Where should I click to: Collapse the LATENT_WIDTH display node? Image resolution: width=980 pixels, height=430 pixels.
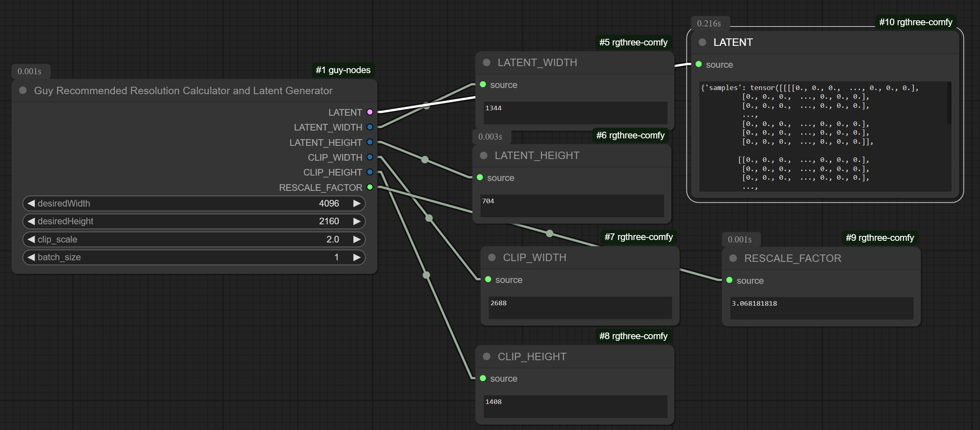487,62
